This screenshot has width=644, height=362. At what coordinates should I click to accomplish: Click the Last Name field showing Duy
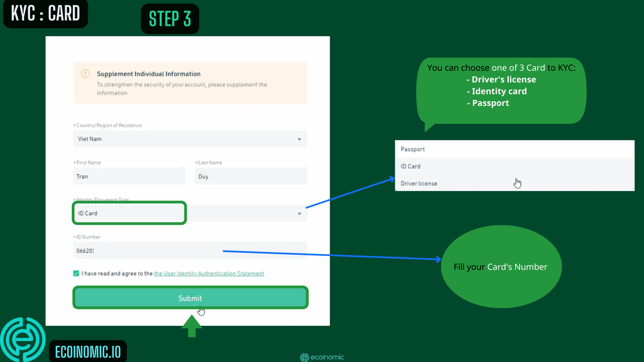(x=251, y=176)
